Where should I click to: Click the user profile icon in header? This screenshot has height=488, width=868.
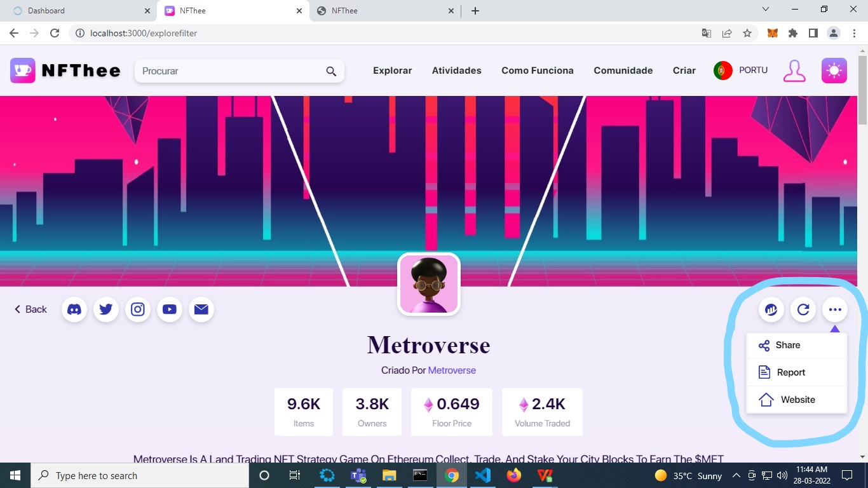794,71
